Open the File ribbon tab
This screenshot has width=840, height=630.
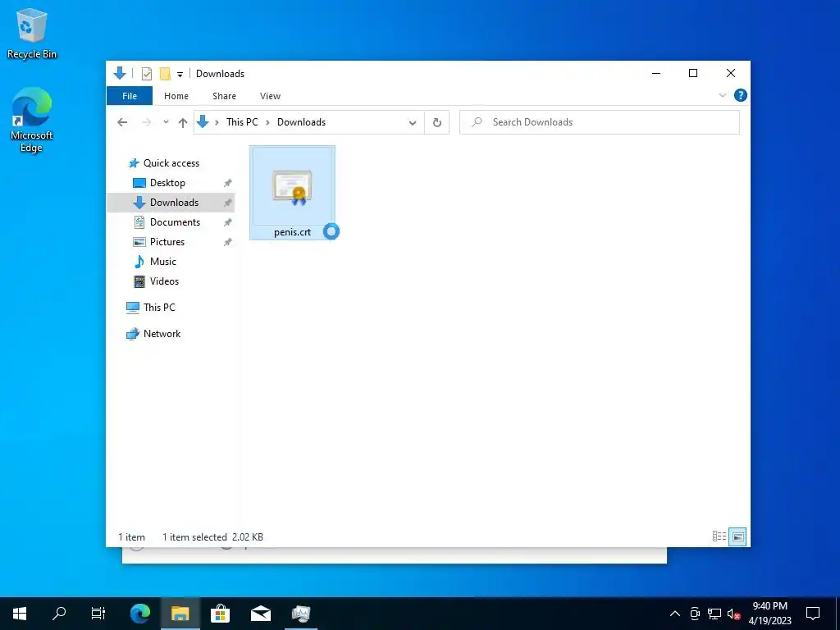130,96
